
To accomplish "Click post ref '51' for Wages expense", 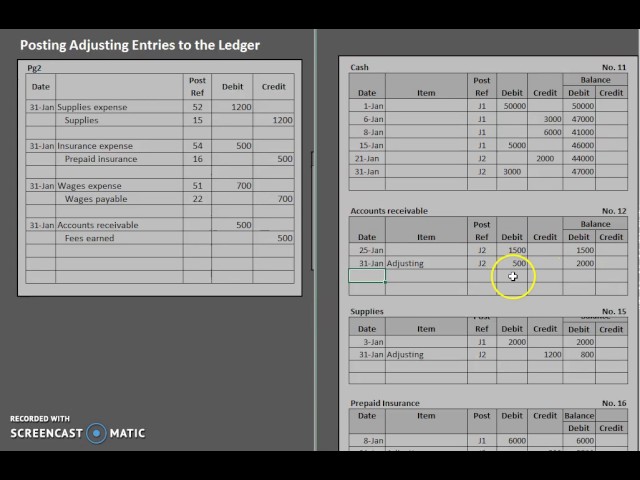I will point(197,186).
